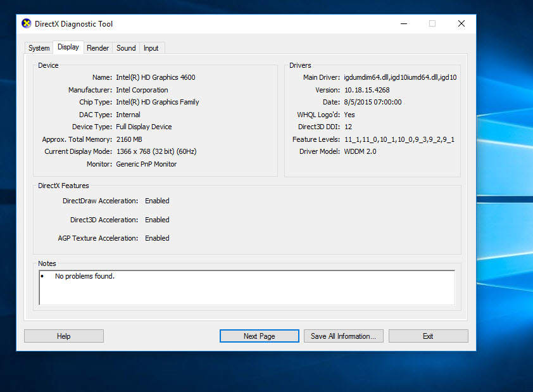Click the 'Current Display Mode:' label
This screenshot has height=392, width=533.
[x=78, y=151]
